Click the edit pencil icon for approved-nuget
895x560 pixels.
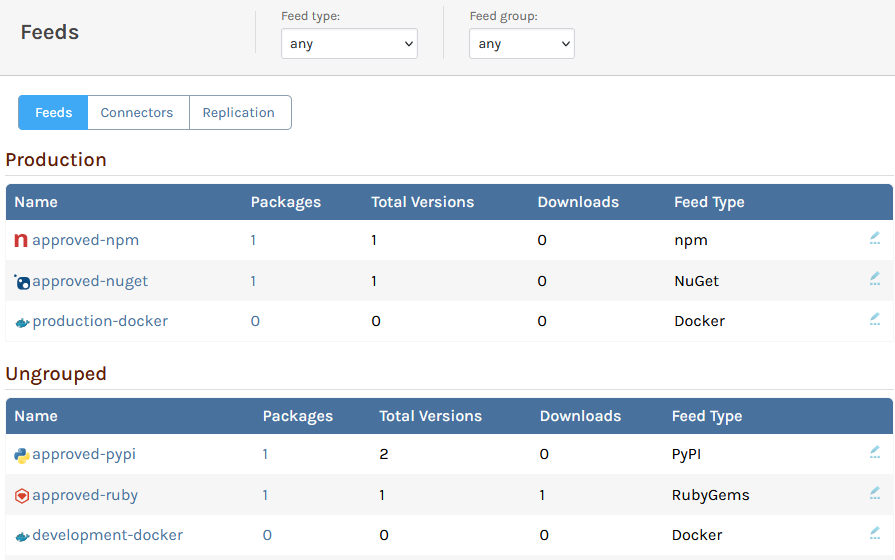pos(875,279)
